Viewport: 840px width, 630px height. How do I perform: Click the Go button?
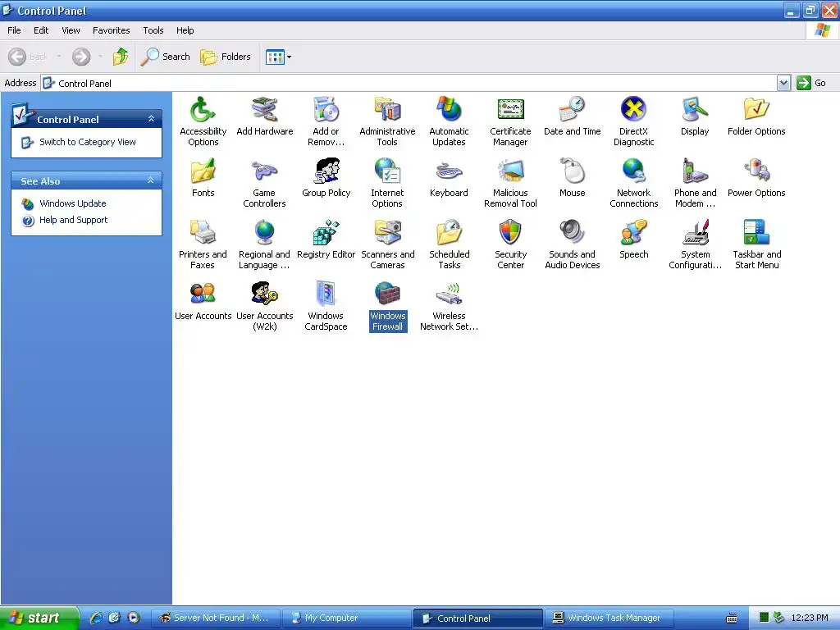(811, 83)
